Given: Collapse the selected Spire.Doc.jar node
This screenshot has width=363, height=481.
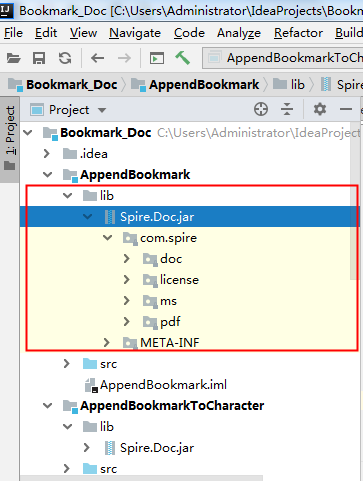Looking at the screenshot, I should click(x=88, y=217).
